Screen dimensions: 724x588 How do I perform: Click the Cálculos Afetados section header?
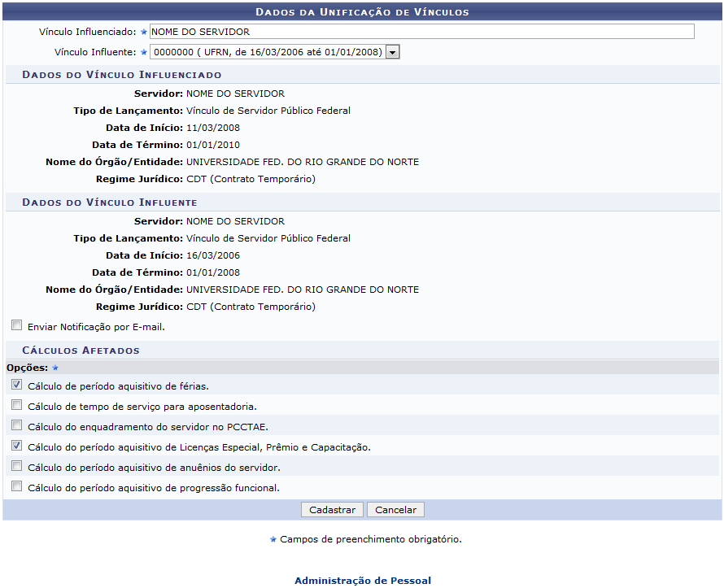tap(81, 351)
